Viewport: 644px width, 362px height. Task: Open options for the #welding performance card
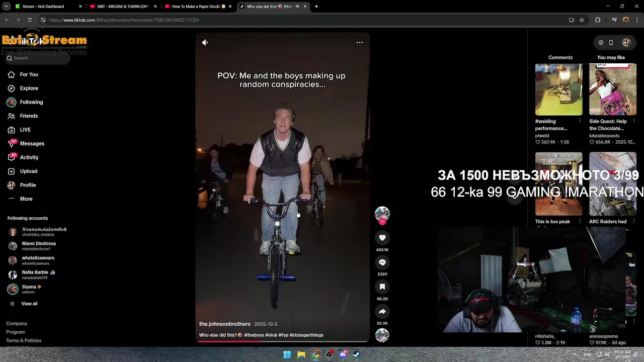(580, 121)
